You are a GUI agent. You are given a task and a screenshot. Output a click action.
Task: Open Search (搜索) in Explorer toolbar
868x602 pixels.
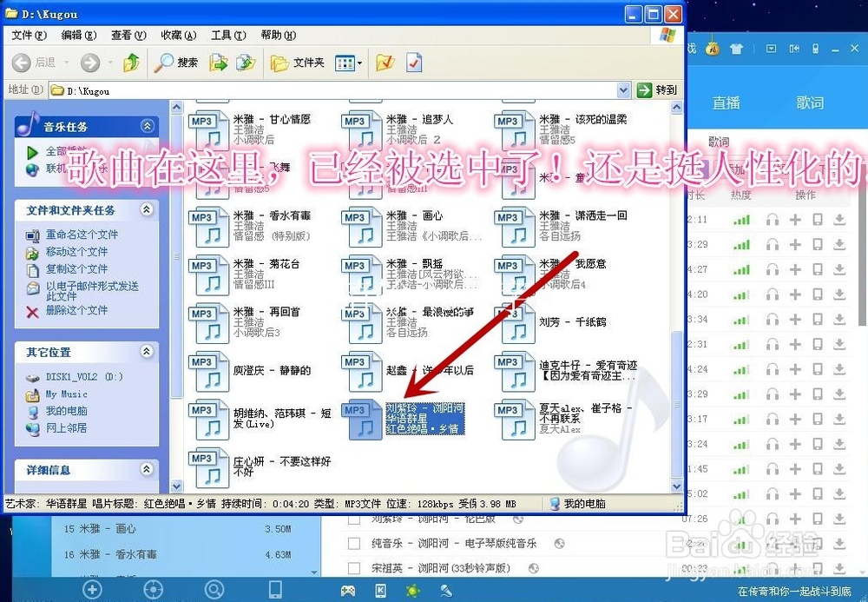click(x=175, y=63)
